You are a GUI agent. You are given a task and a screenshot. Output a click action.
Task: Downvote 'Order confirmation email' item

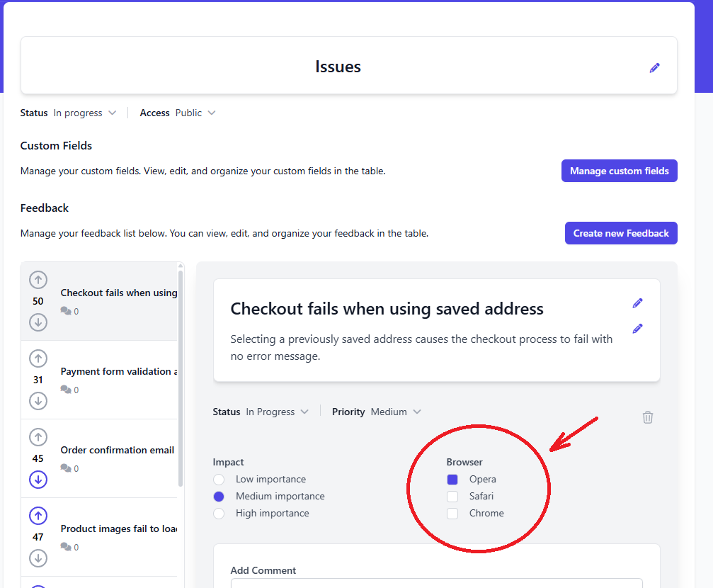[38, 479]
